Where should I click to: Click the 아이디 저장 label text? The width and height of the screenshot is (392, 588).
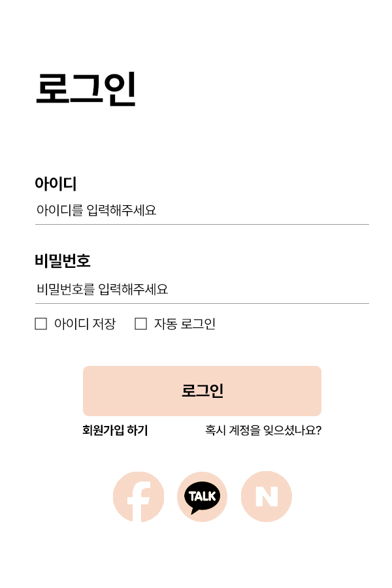point(85,323)
